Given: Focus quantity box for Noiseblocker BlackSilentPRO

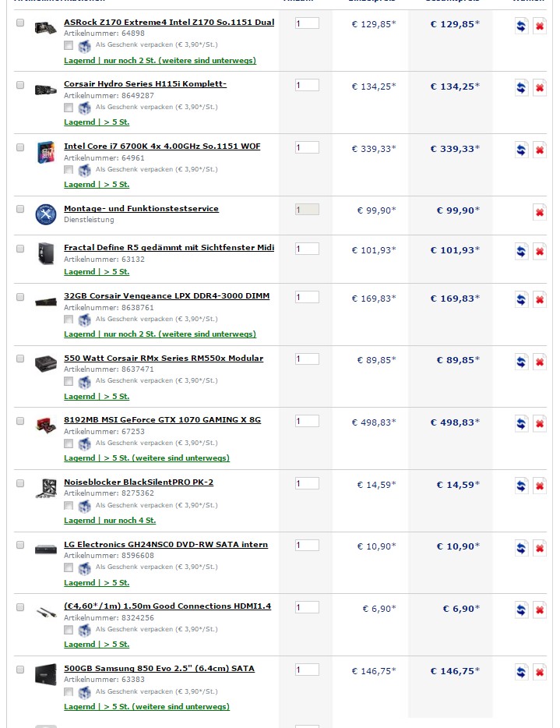Looking at the screenshot, I should (307, 483).
